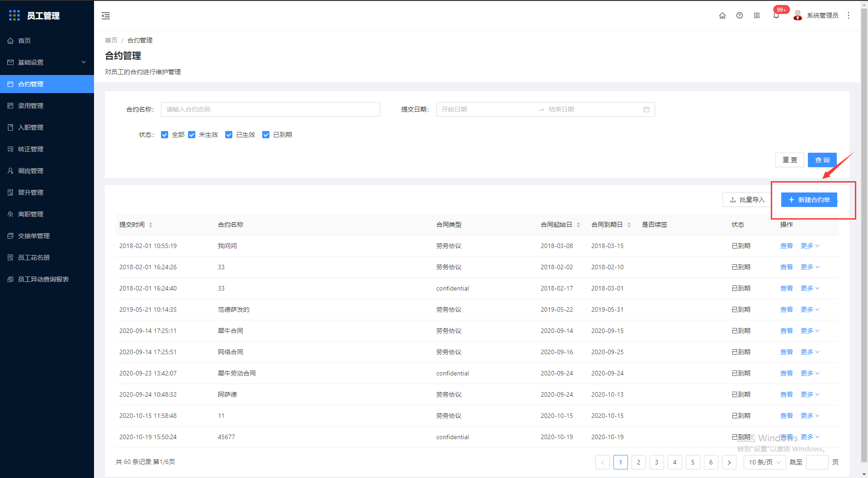
Task: Open 更多 dropdown for 阿萨德 row
Action: coord(810,394)
